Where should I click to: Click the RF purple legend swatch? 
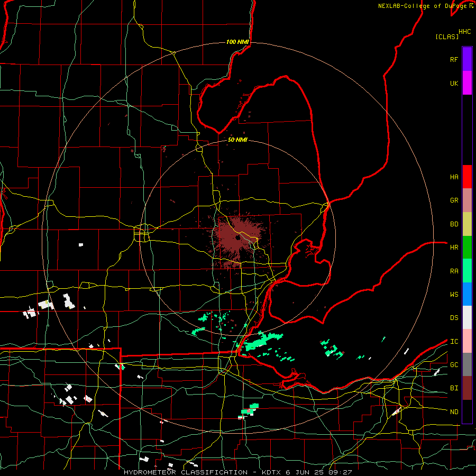pyautogui.click(x=467, y=59)
